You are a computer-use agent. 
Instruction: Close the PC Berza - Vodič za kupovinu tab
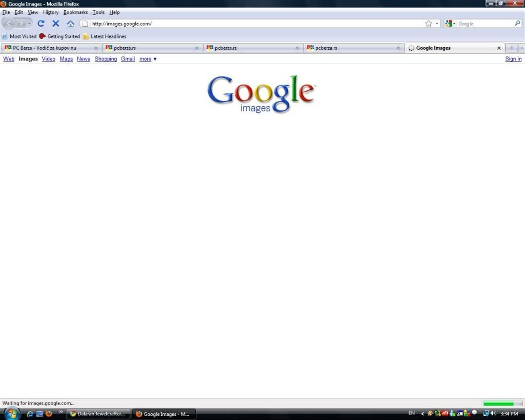(96, 48)
